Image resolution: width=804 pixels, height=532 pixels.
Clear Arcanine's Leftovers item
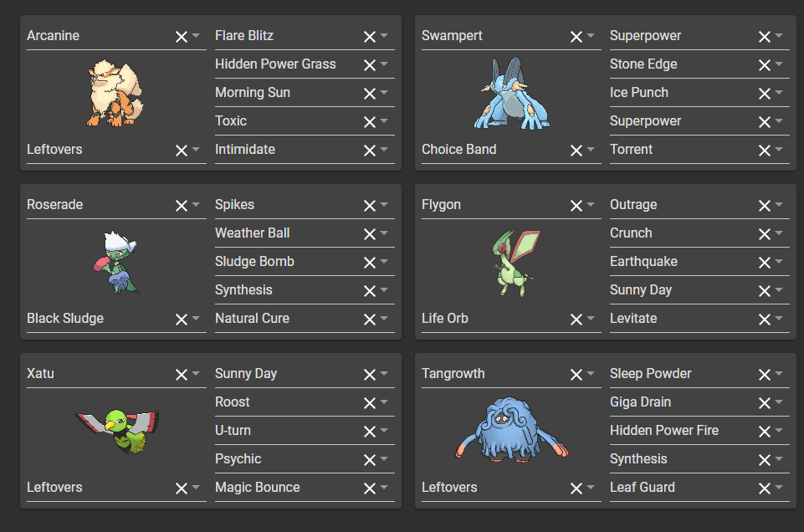click(x=181, y=151)
